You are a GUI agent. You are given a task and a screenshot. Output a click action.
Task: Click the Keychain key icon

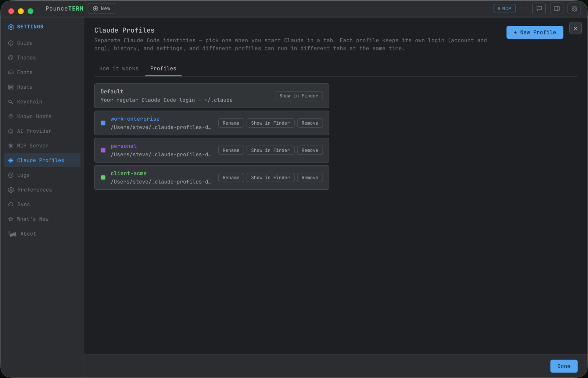click(x=11, y=102)
